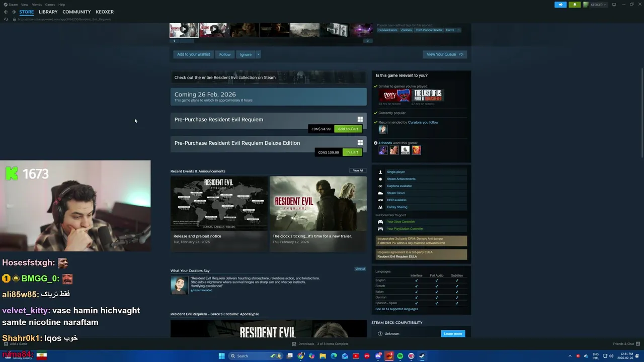Open the blue announcements megaphone icon

(560, 5)
